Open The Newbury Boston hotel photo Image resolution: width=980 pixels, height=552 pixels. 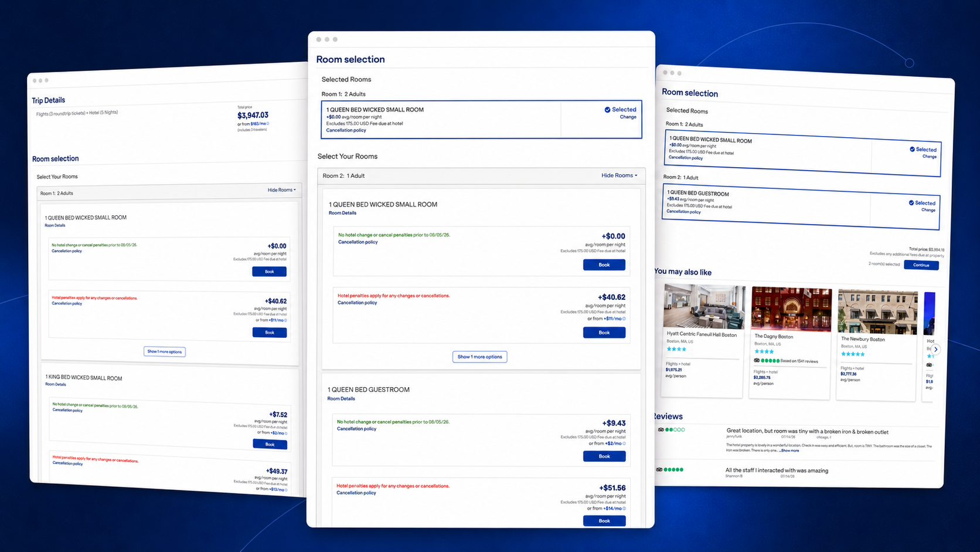[878, 312]
